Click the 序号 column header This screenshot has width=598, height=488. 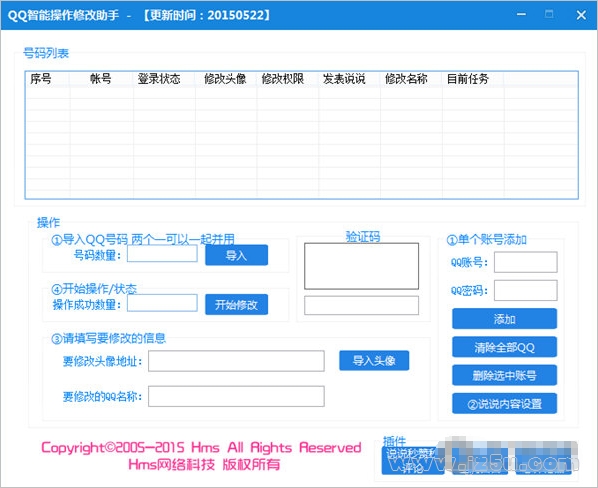[48, 79]
